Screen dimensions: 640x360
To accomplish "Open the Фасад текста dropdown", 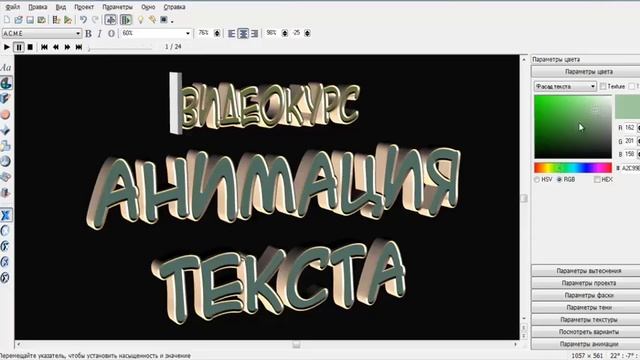I will coord(565,87).
